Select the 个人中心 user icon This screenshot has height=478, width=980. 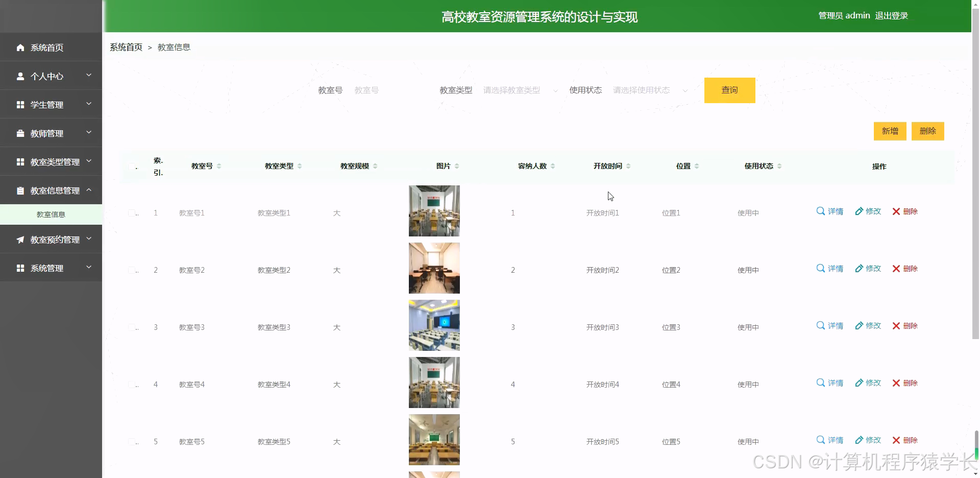coord(20,76)
